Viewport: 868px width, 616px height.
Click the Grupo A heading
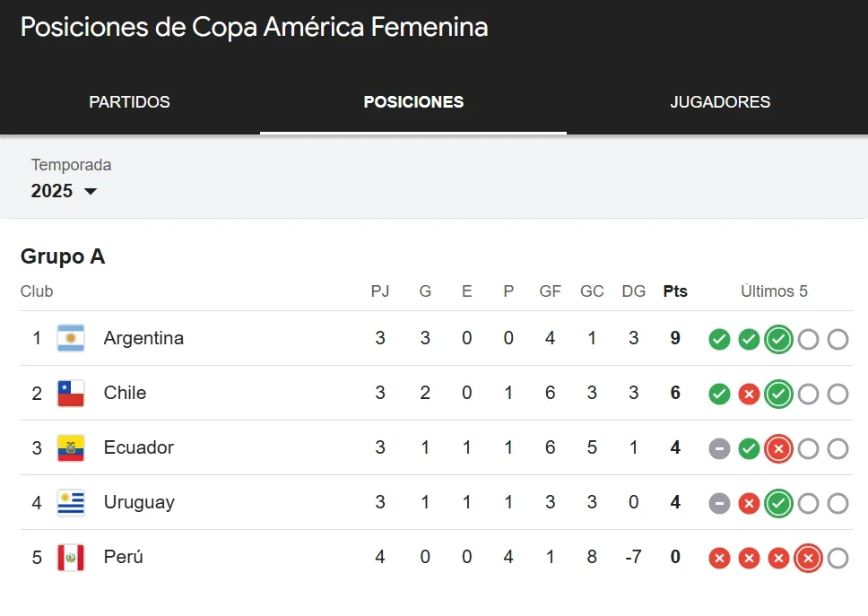click(63, 256)
